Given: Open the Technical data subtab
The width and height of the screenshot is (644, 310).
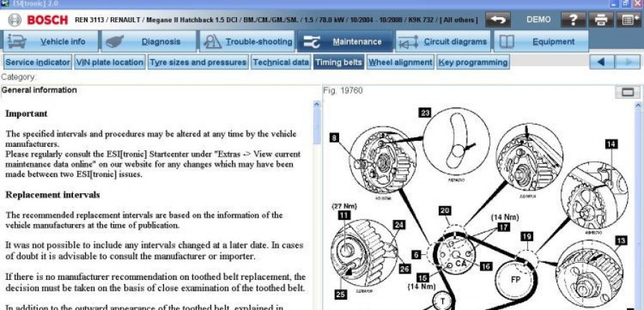Looking at the screenshot, I should coord(281,62).
